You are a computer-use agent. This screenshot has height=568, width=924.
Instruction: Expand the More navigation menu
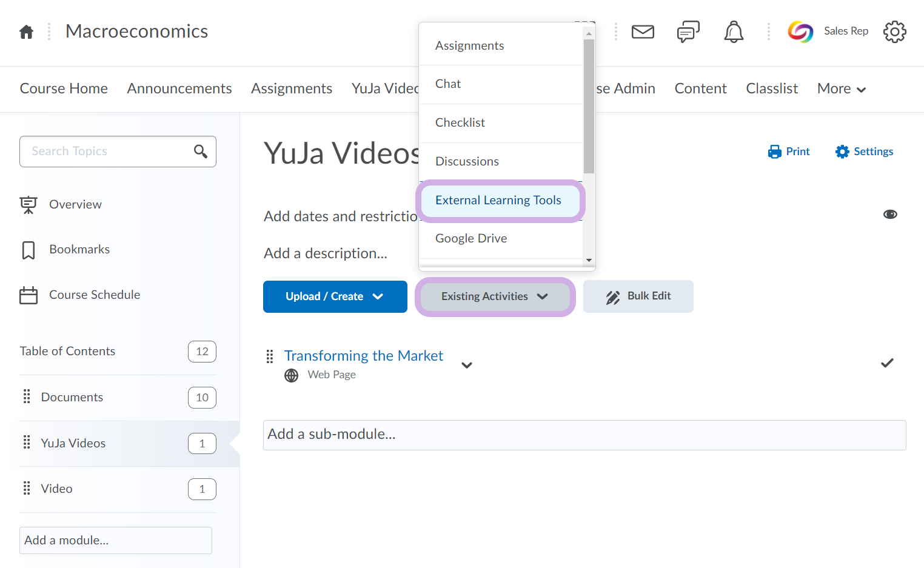[842, 89]
